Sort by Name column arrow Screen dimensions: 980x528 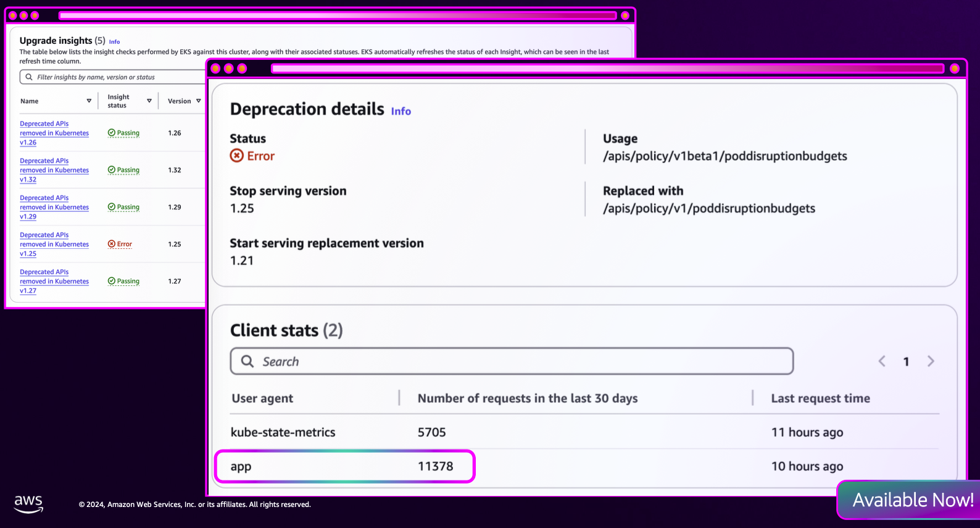pos(89,101)
